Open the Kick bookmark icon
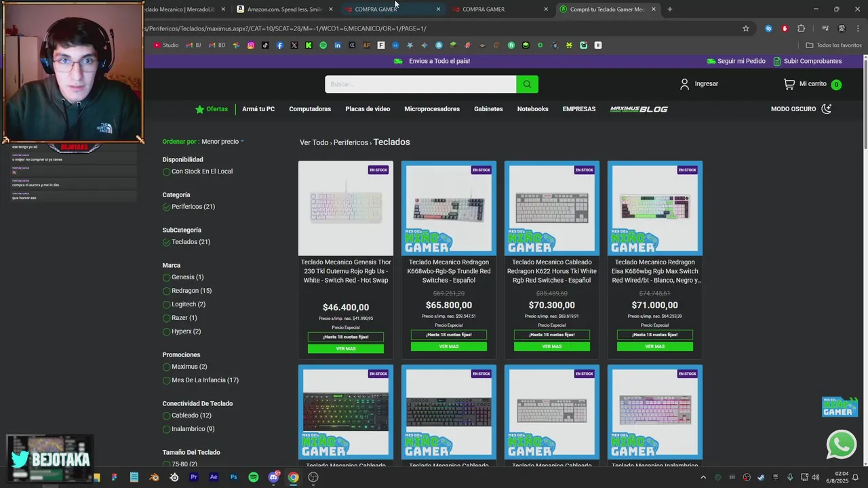This screenshot has height=488, width=868. coord(309,45)
